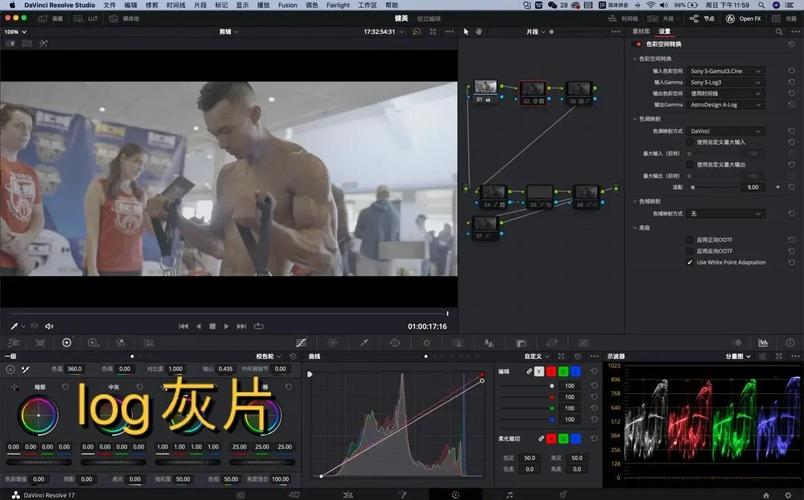
Task: Open the LUT browser button
Action: tap(86, 18)
